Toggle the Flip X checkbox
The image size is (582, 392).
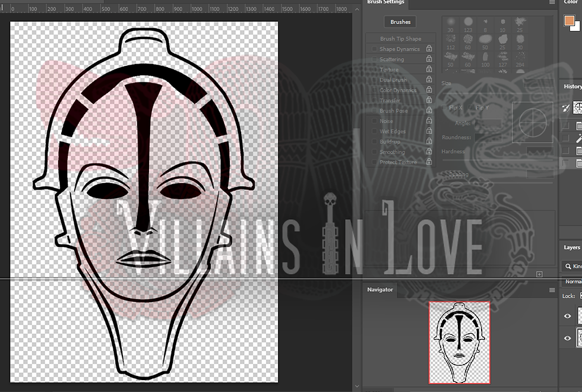[445, 108]
